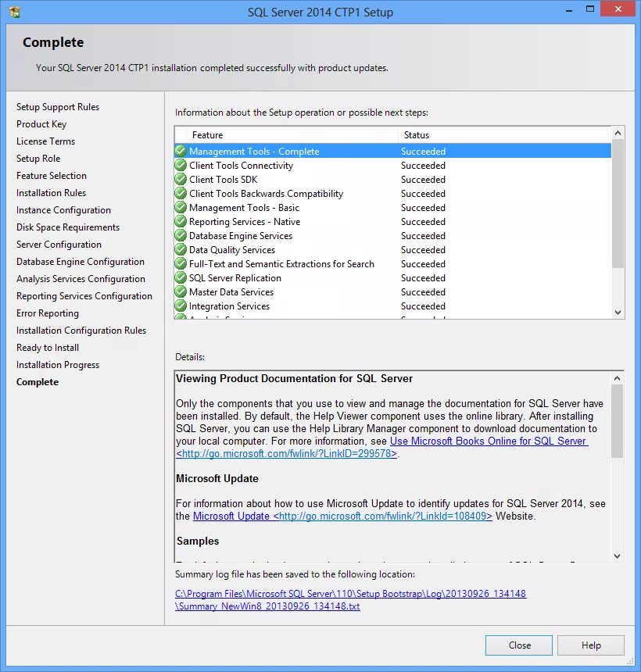The height and width of the screenshot is (672, 641).
Task: Select the Installation Progress step
Action: (x=58, y=365)
